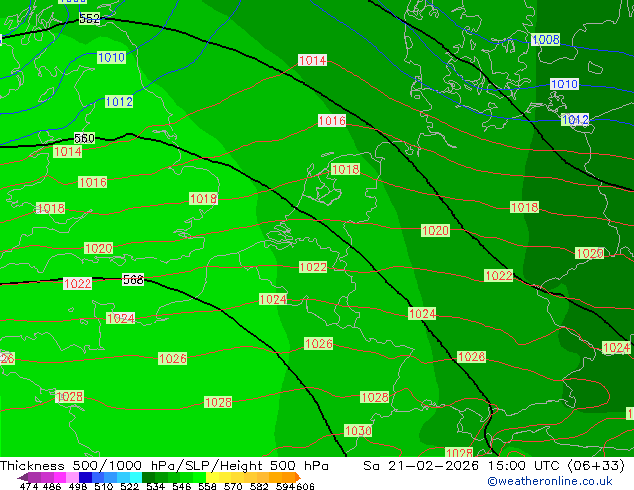Click the legend value 606

click(305, 486)
